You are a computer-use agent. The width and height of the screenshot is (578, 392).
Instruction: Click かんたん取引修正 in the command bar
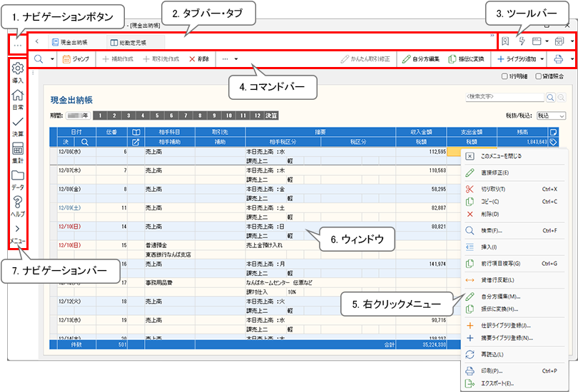[365, 59]
